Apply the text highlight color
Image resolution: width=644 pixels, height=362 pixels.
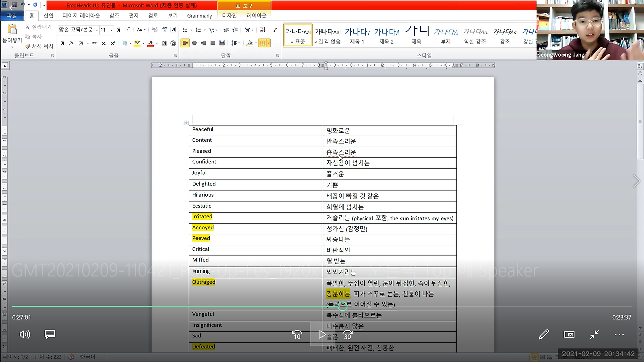click(136, 43)
